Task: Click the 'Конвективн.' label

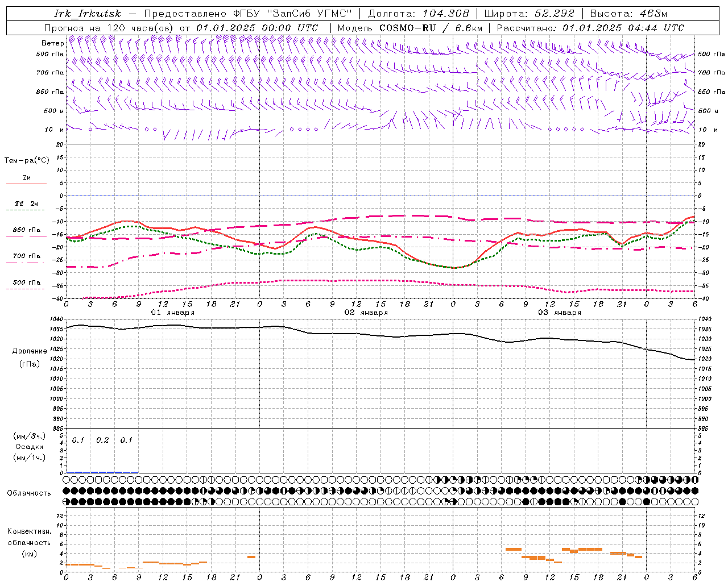Action: [29, 531]
